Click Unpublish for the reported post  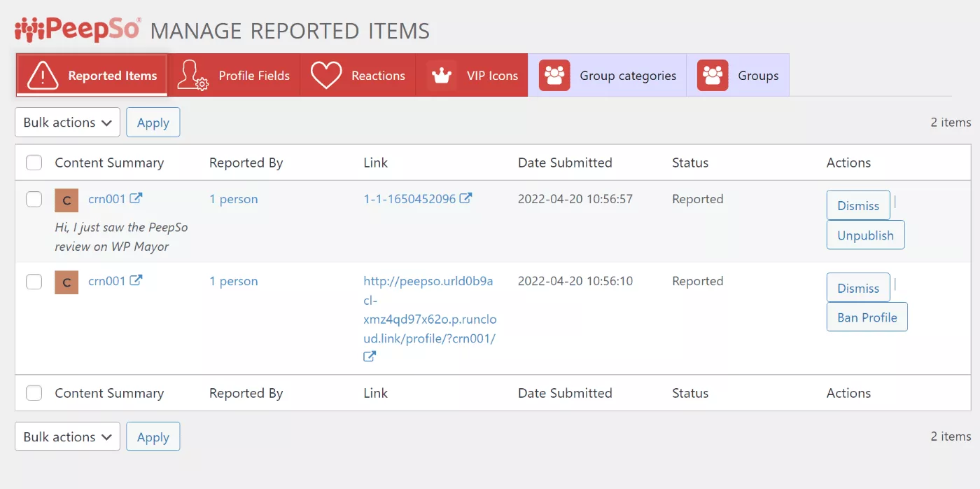(865, 235)
